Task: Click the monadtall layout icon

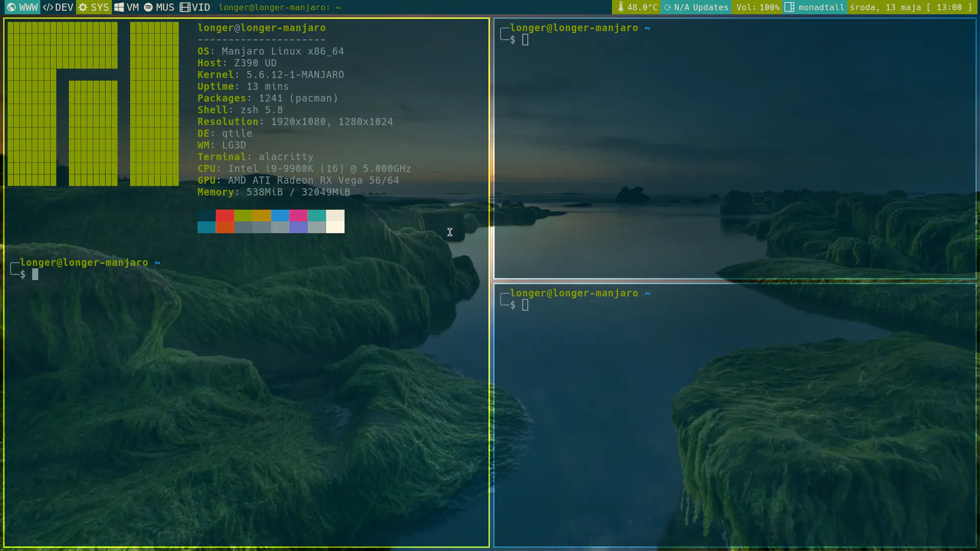Action: 789,7
